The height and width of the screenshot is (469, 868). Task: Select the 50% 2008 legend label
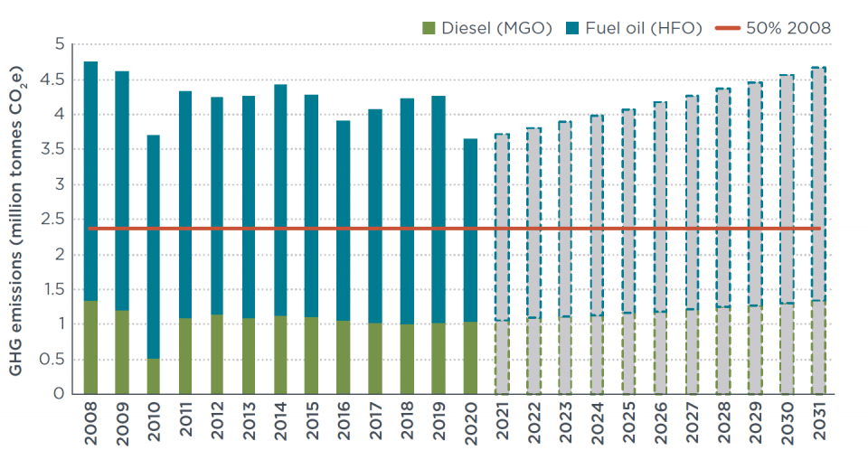point(788,28)
